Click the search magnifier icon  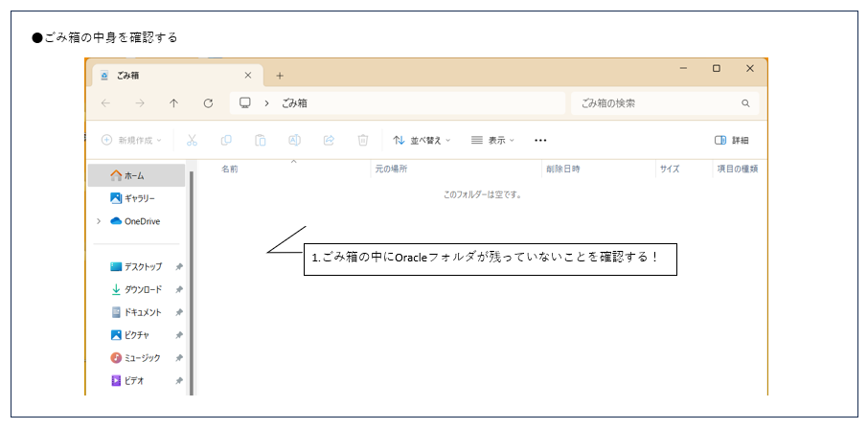(x=745, y=103)
